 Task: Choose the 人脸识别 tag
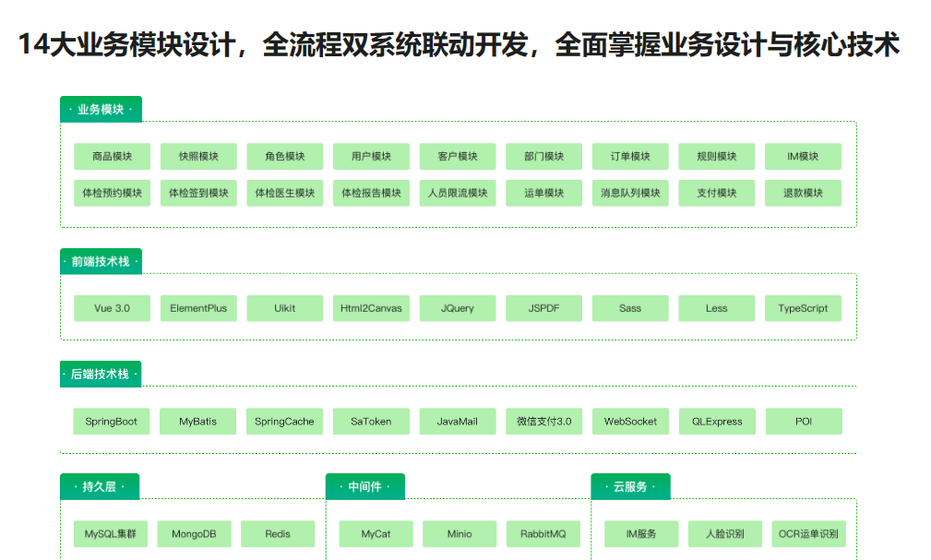pyautogui.click(x=725, y=534)
